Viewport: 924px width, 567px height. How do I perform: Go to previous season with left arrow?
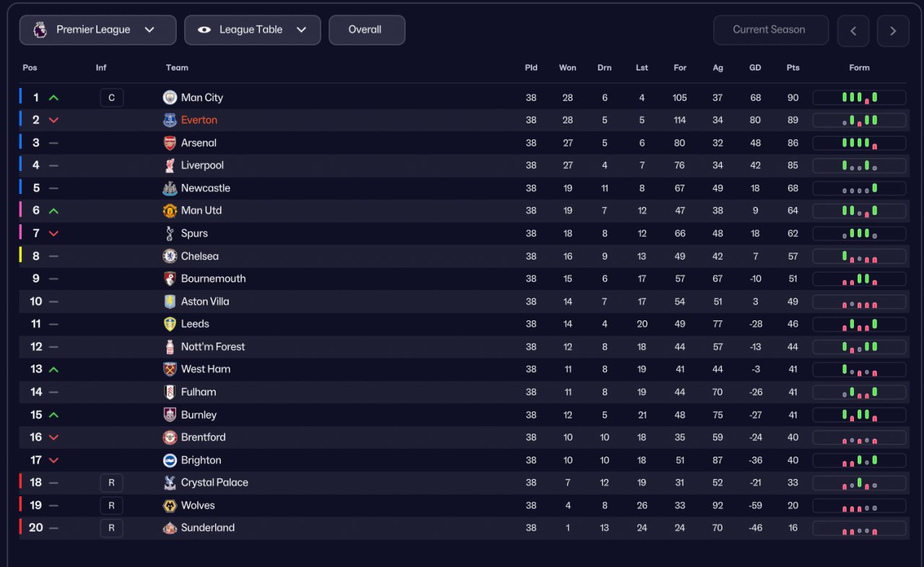[x=853, y=30]
